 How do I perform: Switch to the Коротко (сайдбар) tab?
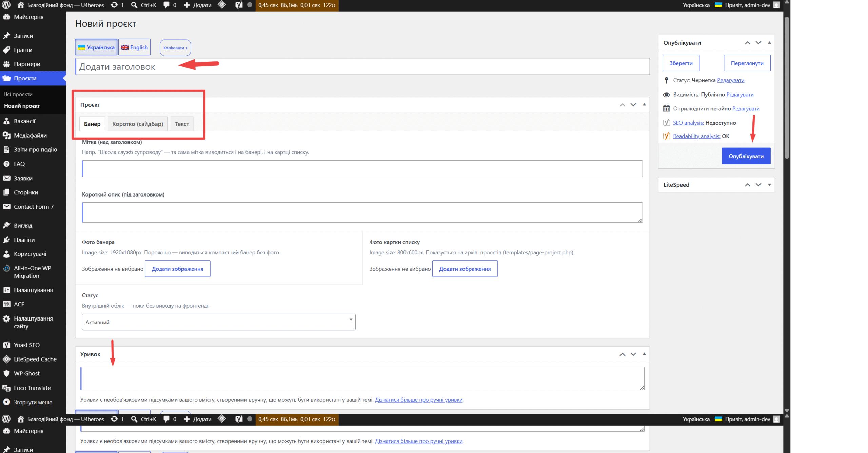click(138, 124)
